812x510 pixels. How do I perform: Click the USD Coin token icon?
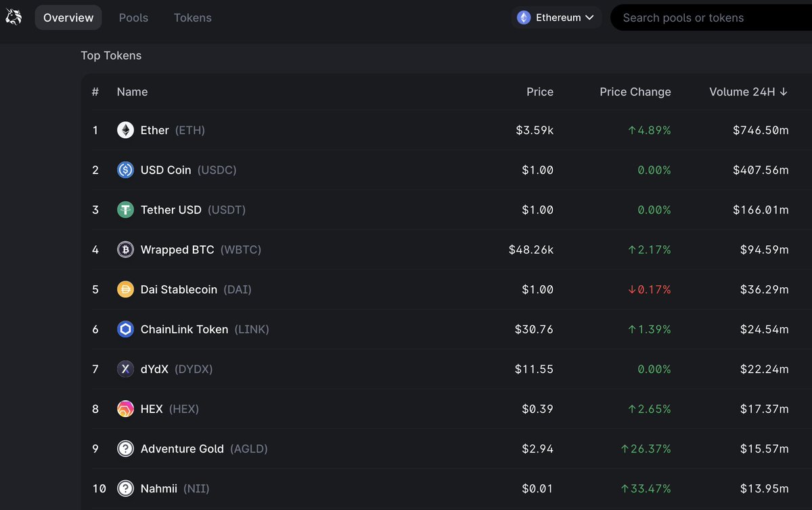pos(125,170)
